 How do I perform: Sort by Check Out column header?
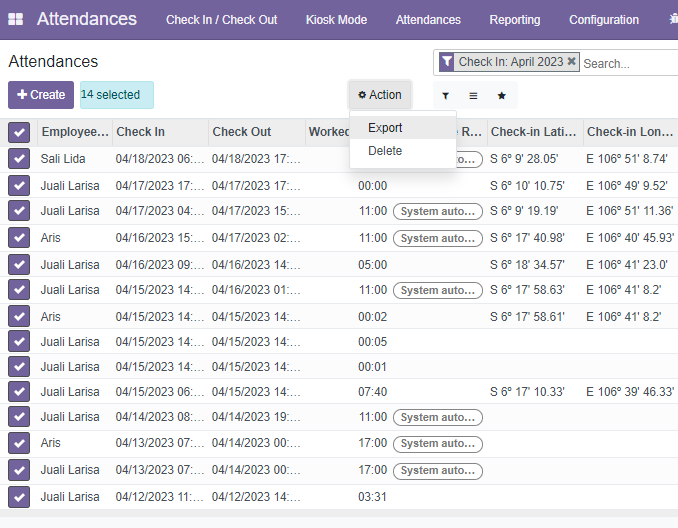point(257,131)
